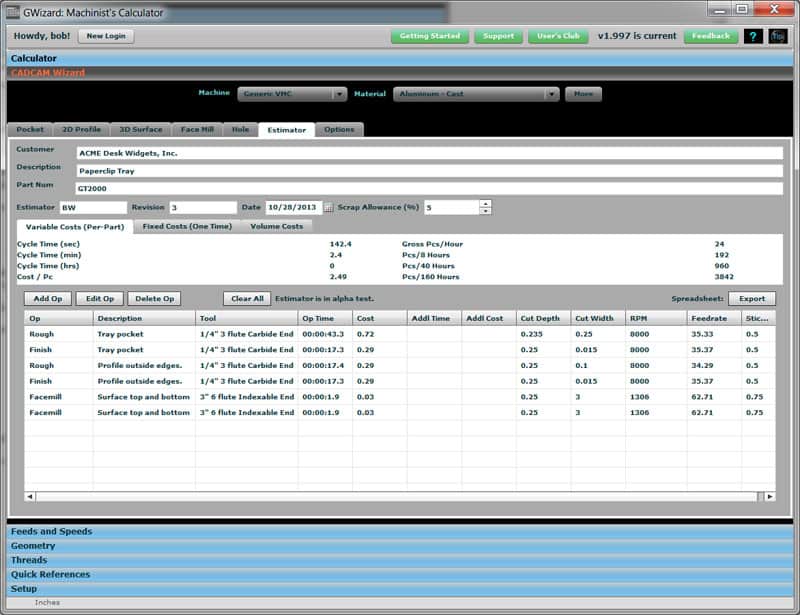Switch to the Options tab
The width and height of the screenshot is (800, 615).
pyautogui.click(x=341, y=129)
